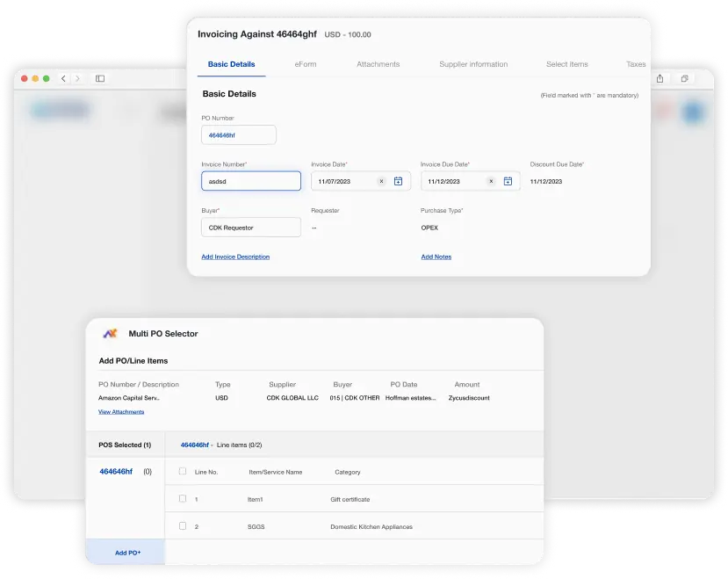Image resolution: width=728 pixels, height=579 pixels.
Task: Focus the Invoice Number input field
Action: coord(250,181)
